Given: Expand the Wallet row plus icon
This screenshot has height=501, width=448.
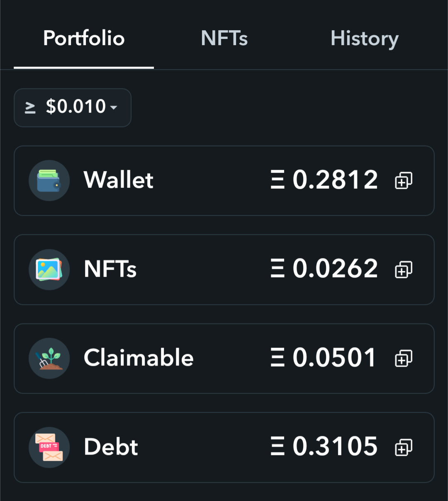Looking at the screenshot, I should 404,180.
